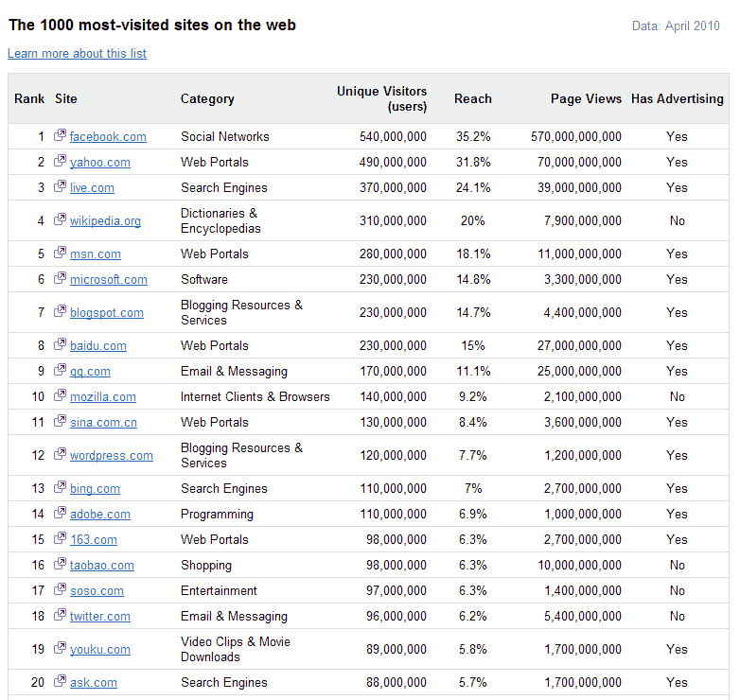740x700 pixels.
Task: Click the 'Programming' category cell
Action: click(217, 515)
